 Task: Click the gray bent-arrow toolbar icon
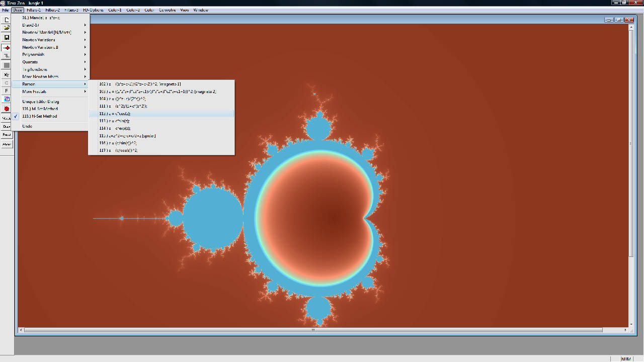click(7, 56)
